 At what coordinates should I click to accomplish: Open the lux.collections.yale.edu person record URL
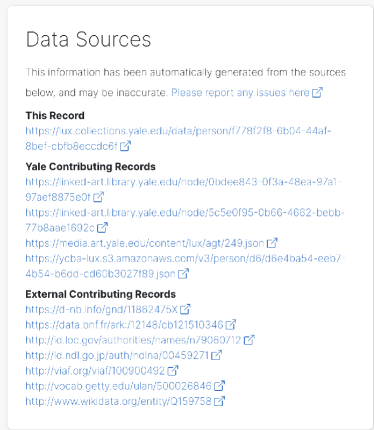[178, 138]
